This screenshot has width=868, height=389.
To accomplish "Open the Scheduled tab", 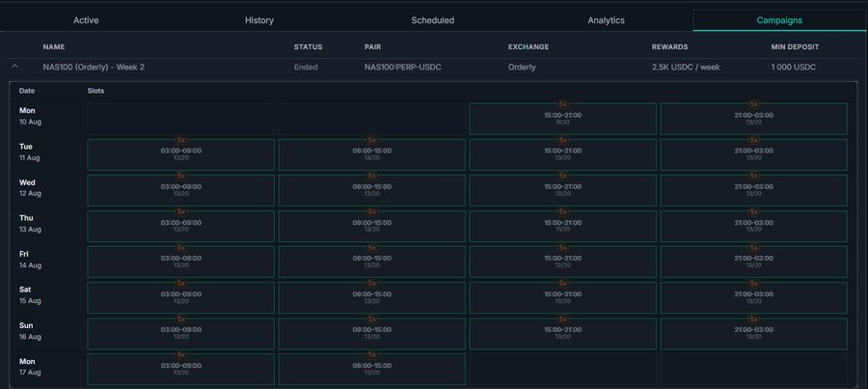I will [432, 20].
